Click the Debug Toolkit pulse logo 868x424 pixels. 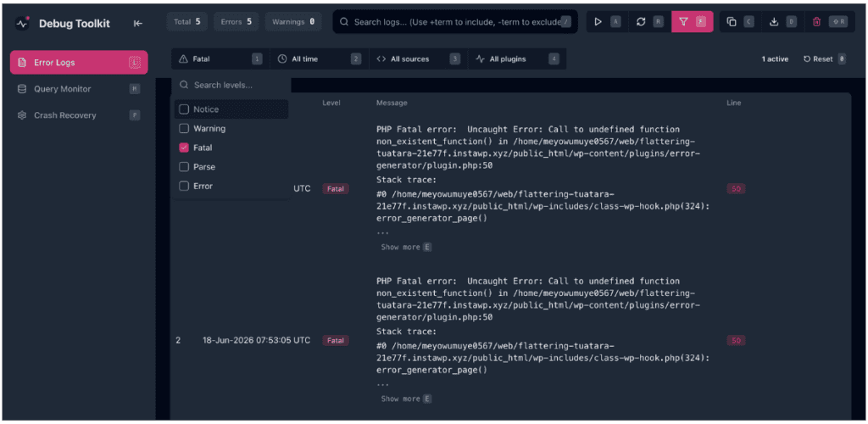tap(23, 23)
